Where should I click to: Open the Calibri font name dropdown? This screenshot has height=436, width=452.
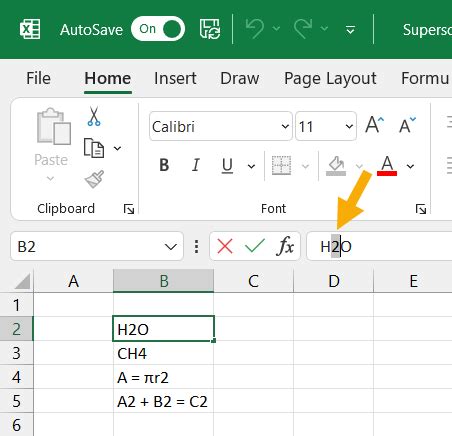(285, 126)
